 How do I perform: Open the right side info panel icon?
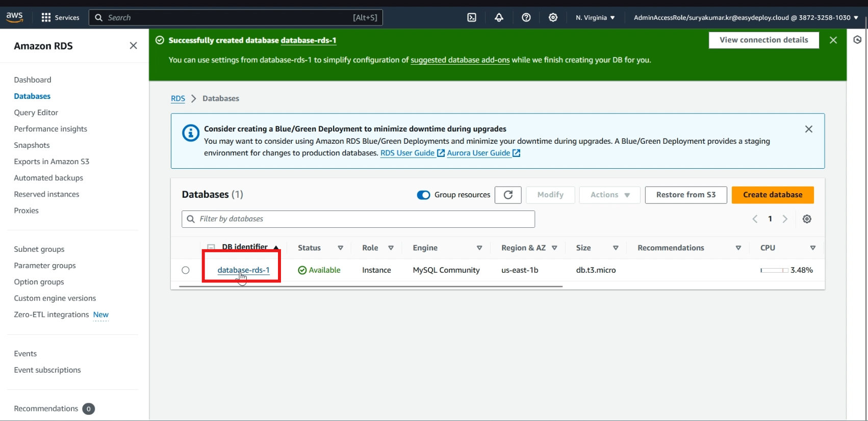point(857,40)
